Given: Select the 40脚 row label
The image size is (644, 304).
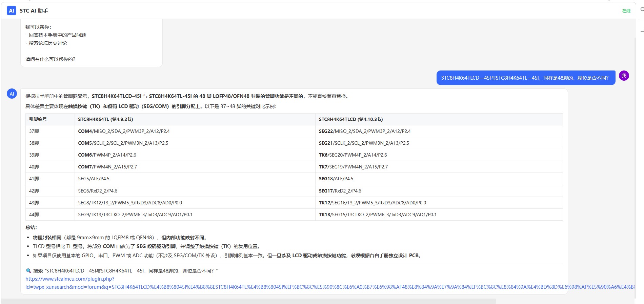Looking at the screenshot, I should (34, 167).
